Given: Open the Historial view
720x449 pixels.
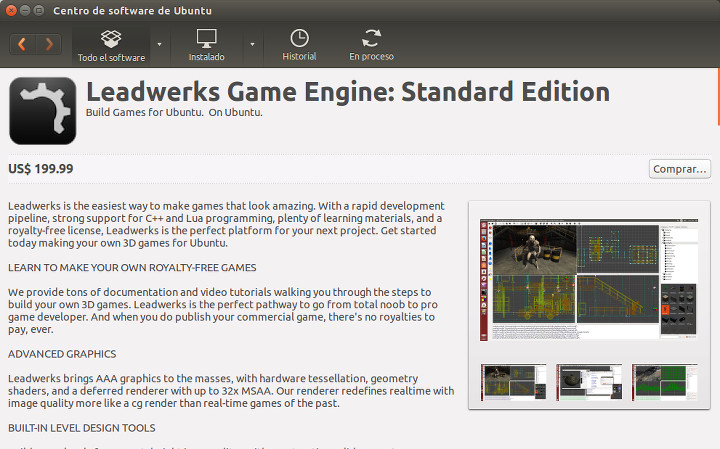Looking at the screenshot, I should 299,45.
